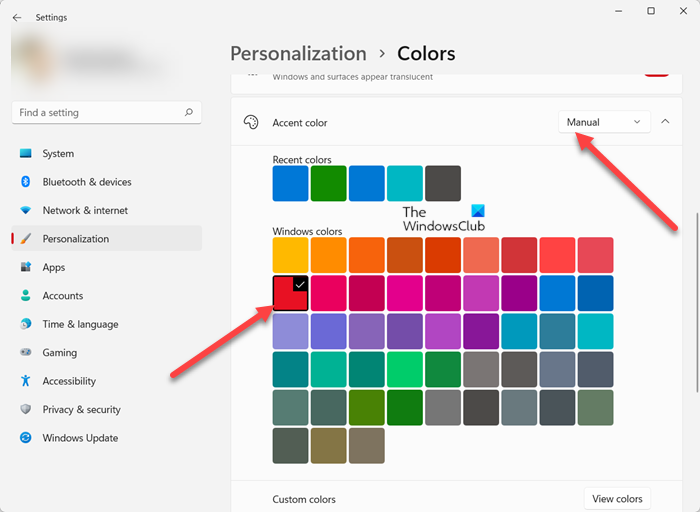Open Privacy & security settings
This screenshot has width=700, height=512.
click(81, 410)
